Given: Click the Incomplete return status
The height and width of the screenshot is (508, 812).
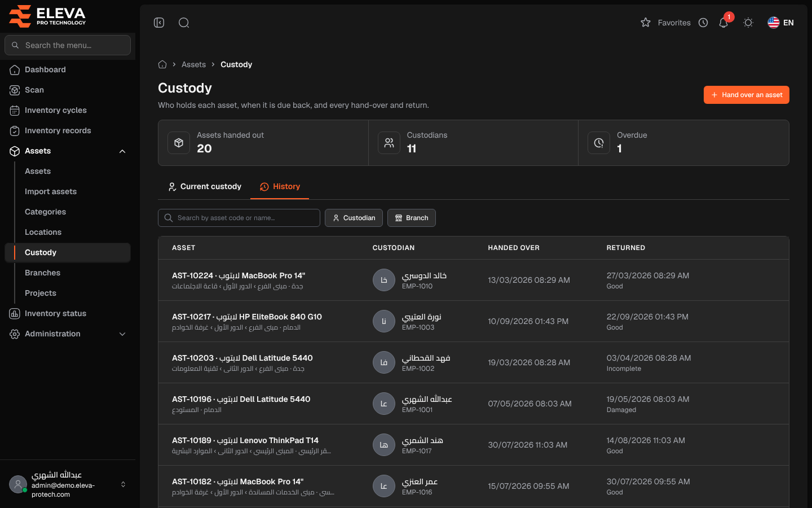Looking at the screenshot, I should coord(624,369).
